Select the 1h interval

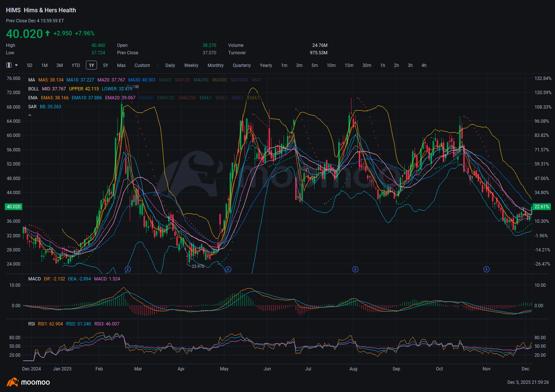click(x=383, y=65)
